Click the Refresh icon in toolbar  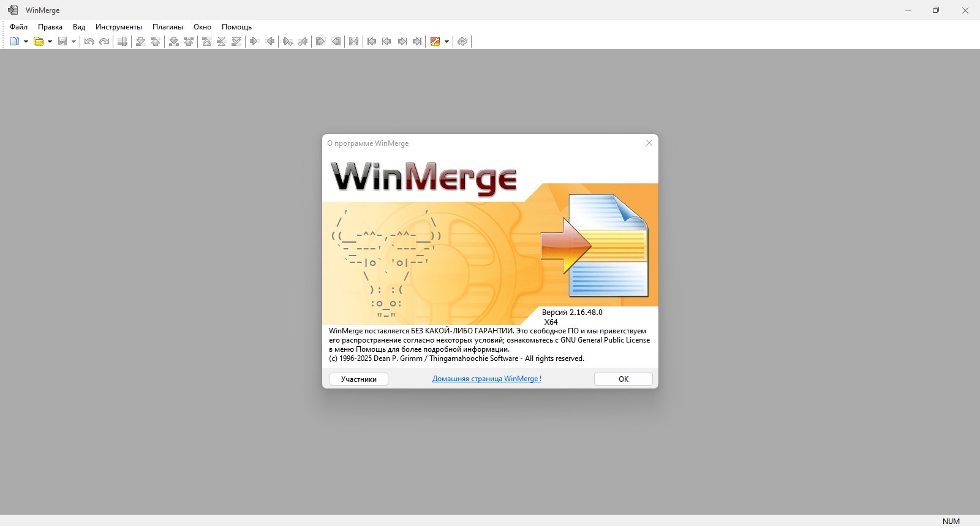(x=462, y=42)
